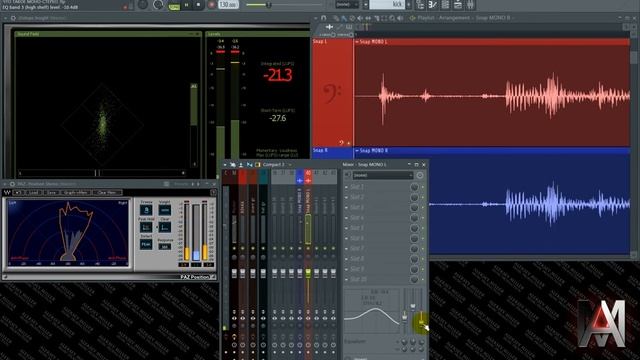
Task: Click the Freeze button in PAZ Position
Action: (x=146, y=210)
